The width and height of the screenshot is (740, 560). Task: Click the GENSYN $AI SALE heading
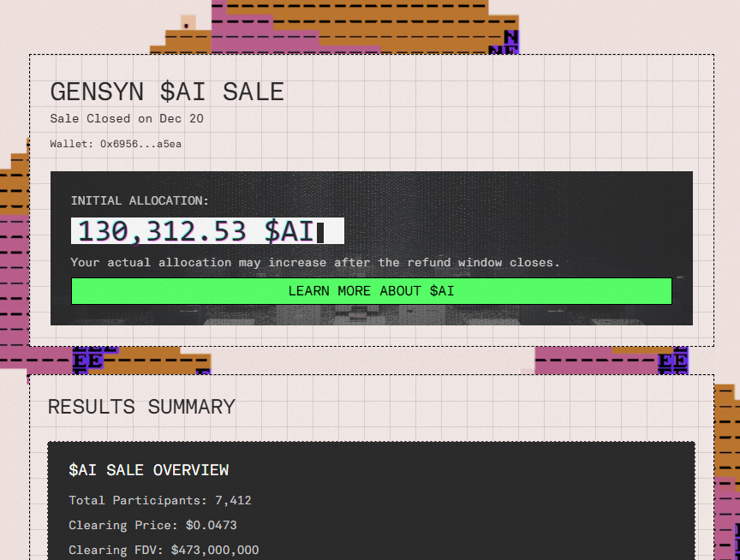point(167,92)
